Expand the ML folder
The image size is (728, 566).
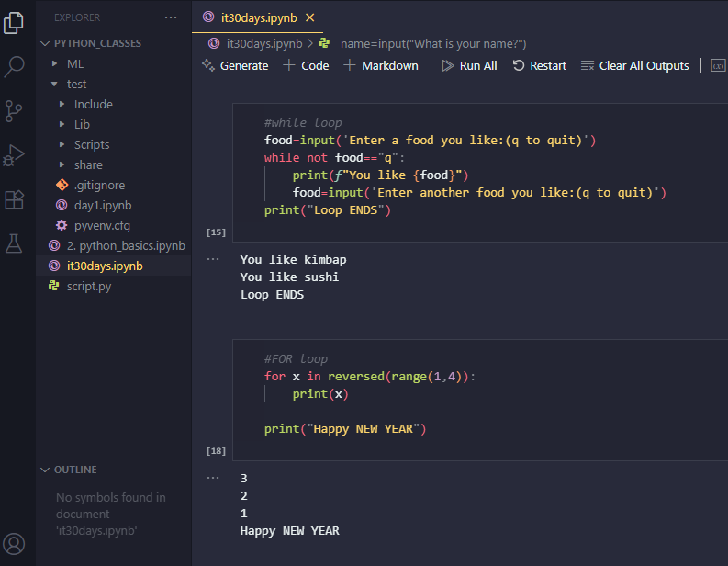pyautogui.click(x=55, y=63)
